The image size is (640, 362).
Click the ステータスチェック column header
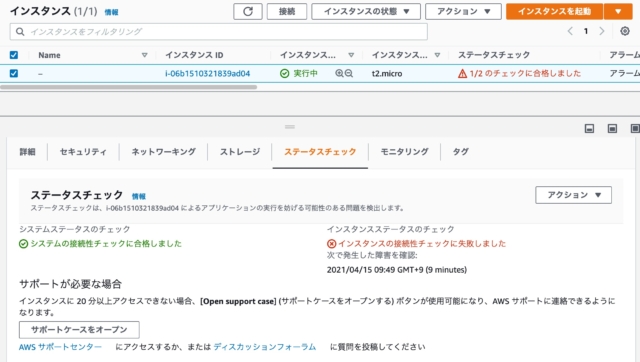(x=494, y=55)
